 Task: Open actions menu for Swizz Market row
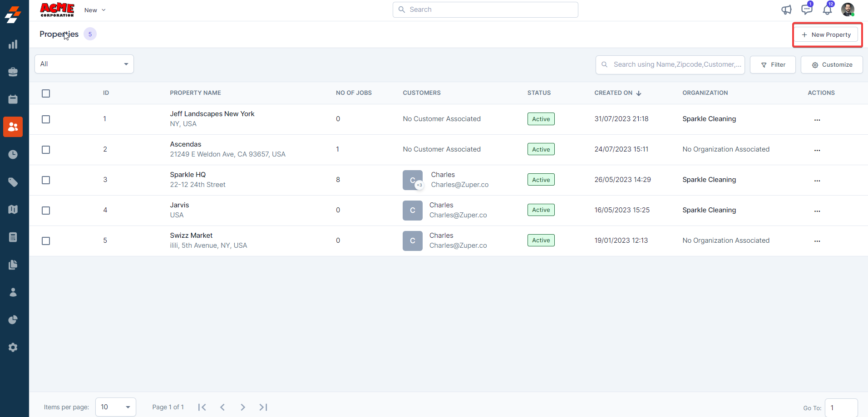[x=817, y=241]
